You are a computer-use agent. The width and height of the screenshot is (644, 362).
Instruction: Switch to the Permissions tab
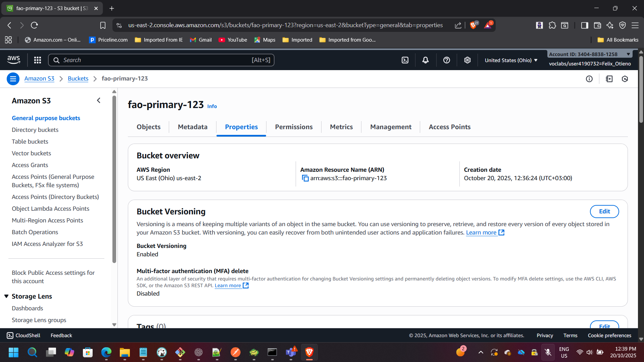click(294, 127)
